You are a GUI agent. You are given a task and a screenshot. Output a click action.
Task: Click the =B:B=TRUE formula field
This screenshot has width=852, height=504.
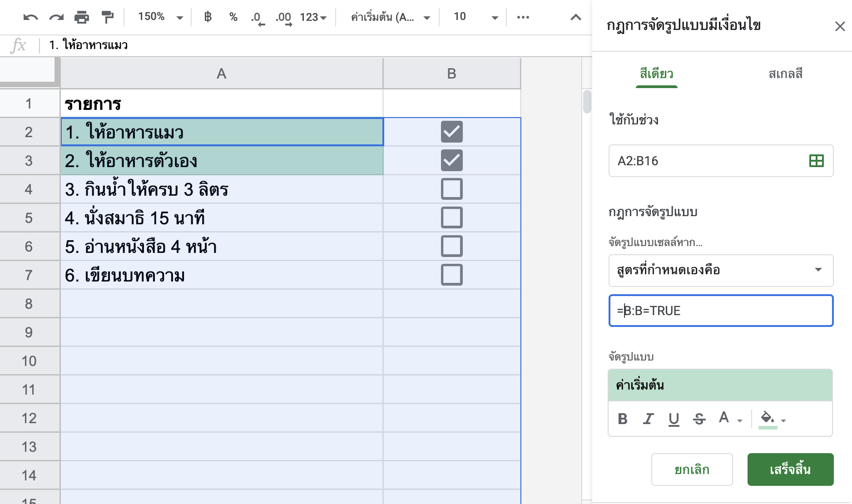click(x=721, y=311)
